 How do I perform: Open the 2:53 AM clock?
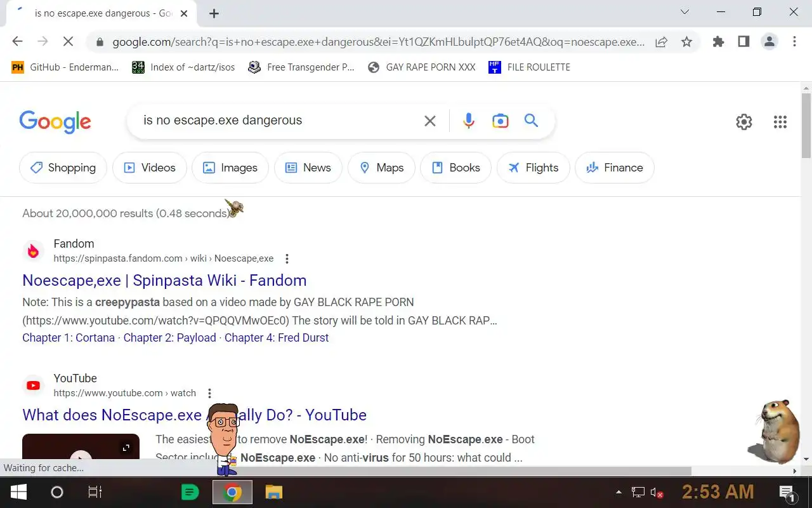tap(718, 492)
